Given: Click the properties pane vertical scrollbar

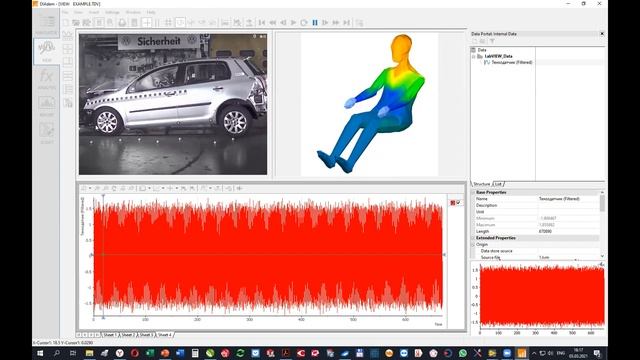Looking at the screenshot, I should 602,224.
